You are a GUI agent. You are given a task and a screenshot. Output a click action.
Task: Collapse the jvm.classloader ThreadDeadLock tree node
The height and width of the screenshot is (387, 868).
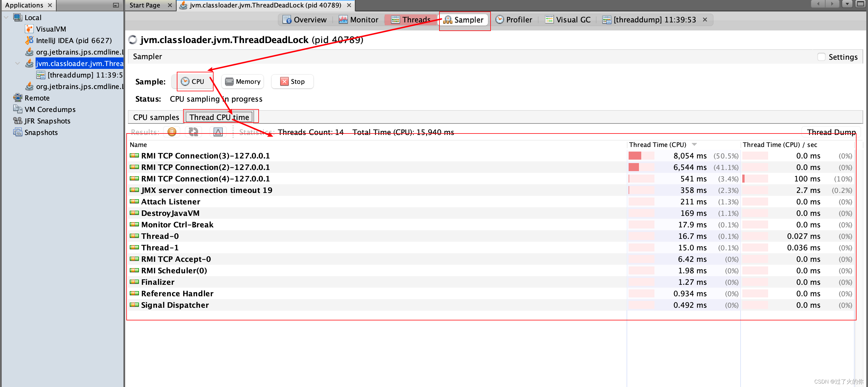[18, 63]
